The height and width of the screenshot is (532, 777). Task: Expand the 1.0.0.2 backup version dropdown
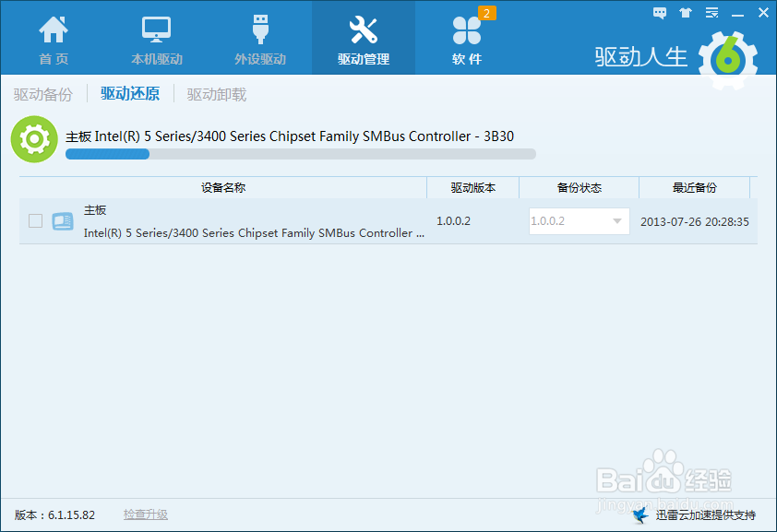580,220
